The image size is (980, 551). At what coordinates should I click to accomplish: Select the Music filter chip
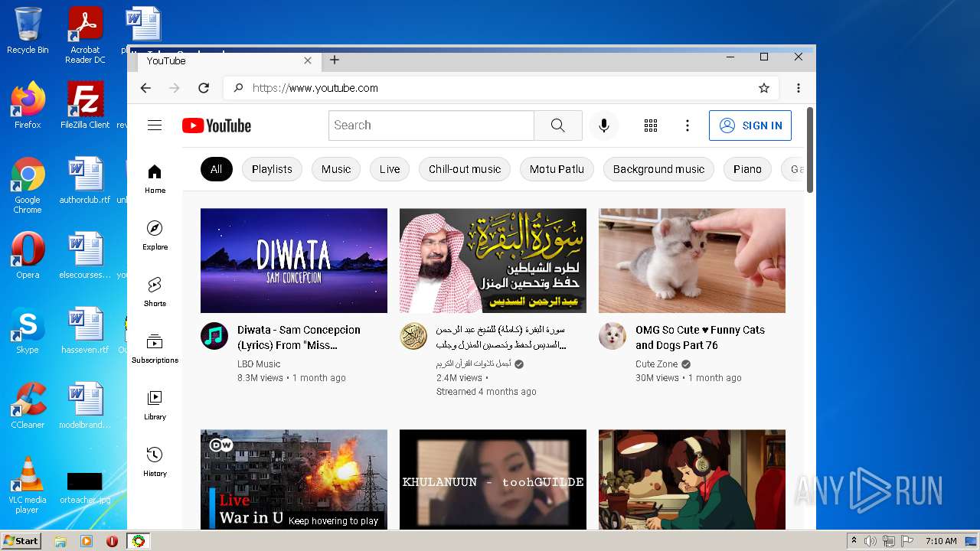coord(336,169)
